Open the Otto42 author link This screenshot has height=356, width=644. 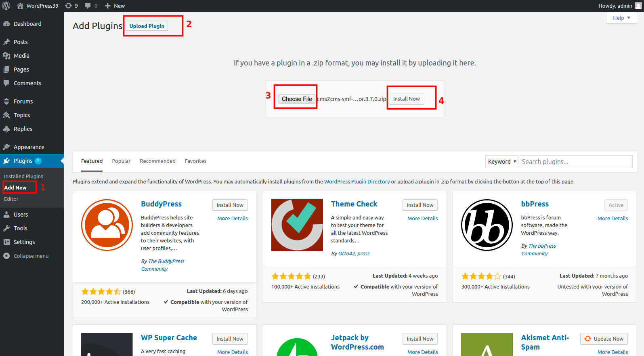coord(347,253)
